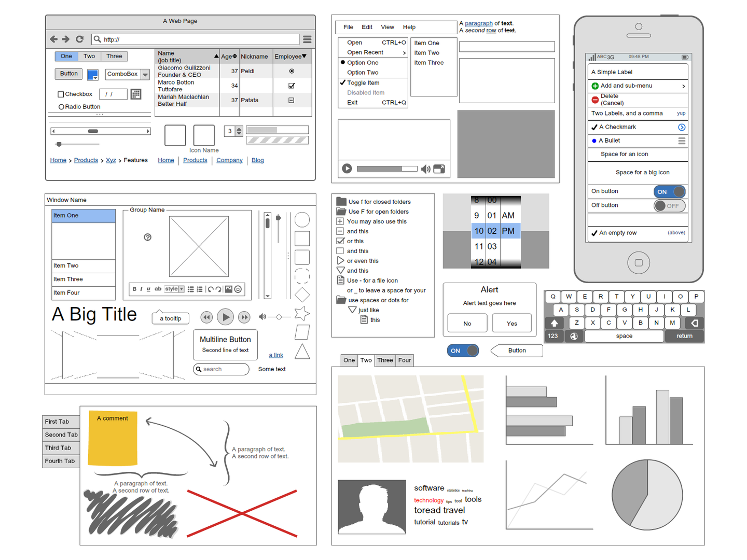Switch to the Three tab above charts
747x560 pixels.
click(385, 360)
